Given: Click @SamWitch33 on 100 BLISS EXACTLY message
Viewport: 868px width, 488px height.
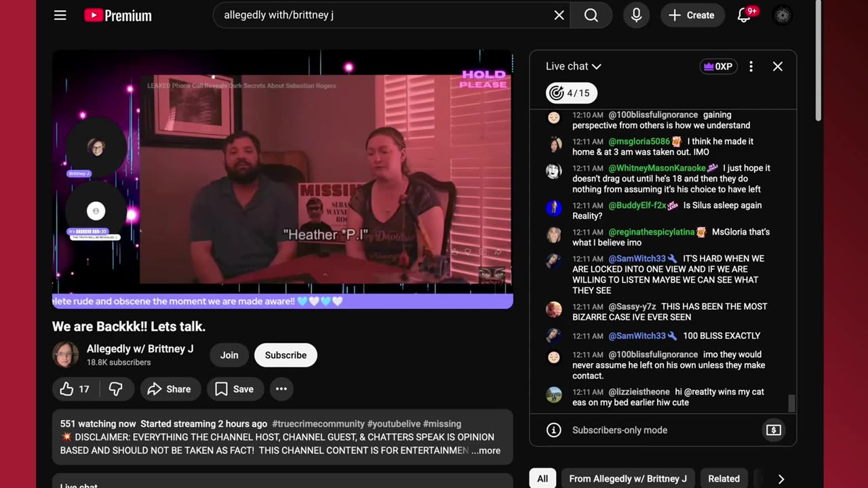Looking at the screenshot, I should (637, 335).
